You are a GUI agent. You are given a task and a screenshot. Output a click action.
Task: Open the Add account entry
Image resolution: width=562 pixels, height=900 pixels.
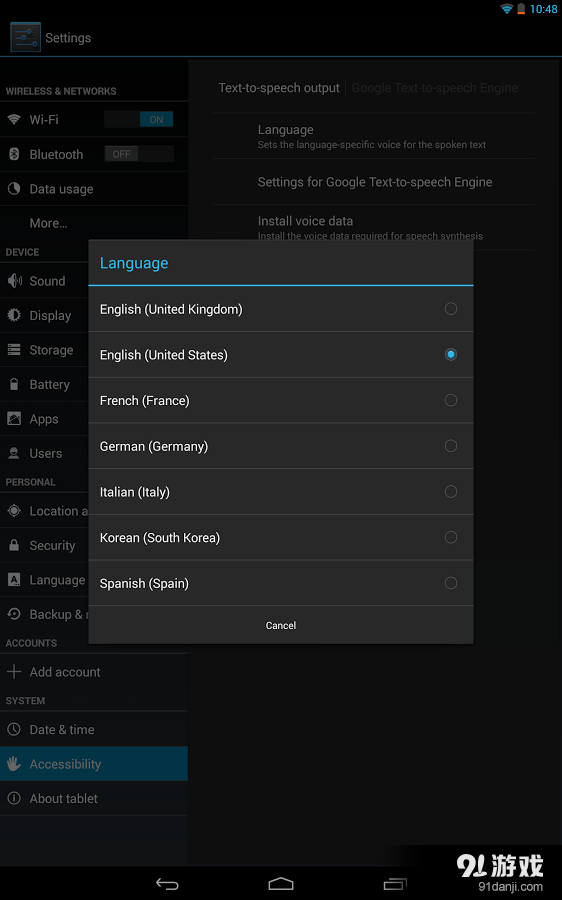[x=94, y=672]
